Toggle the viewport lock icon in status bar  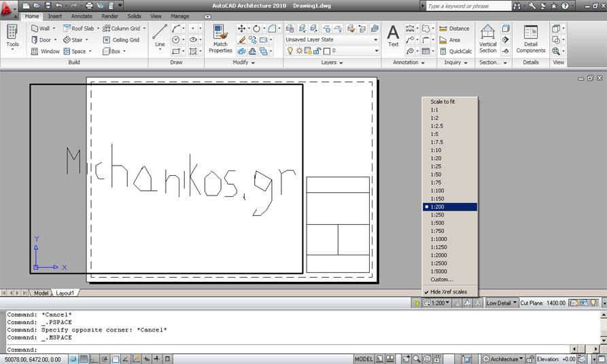[416, 303]
